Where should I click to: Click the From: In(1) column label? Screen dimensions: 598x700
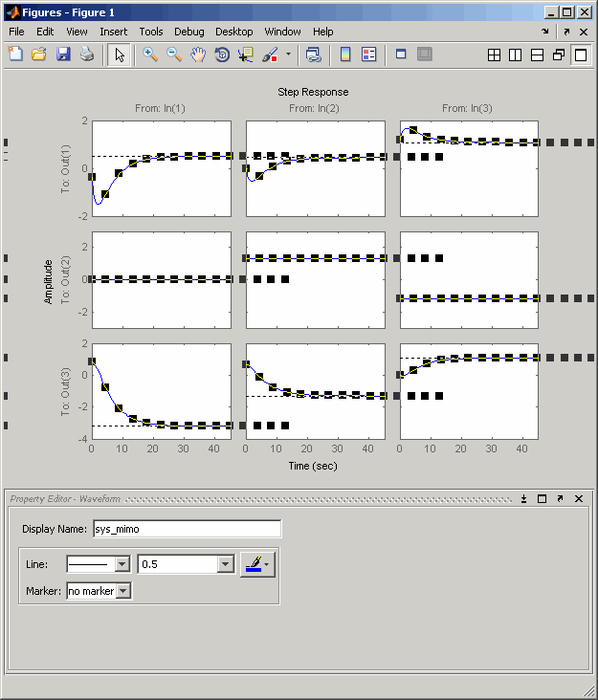[160, 108]
